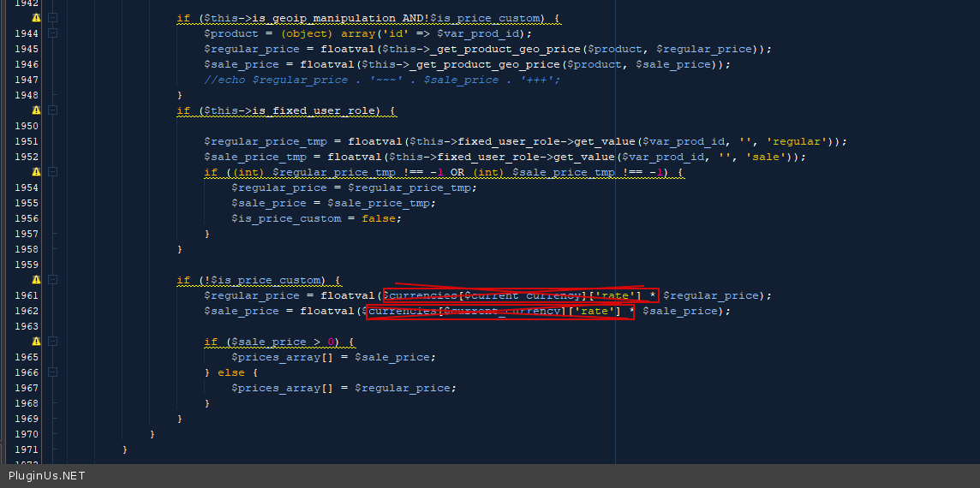
Task: Collapse the is_fixed_user_role if block fold marker
Action: click(52, 110)
